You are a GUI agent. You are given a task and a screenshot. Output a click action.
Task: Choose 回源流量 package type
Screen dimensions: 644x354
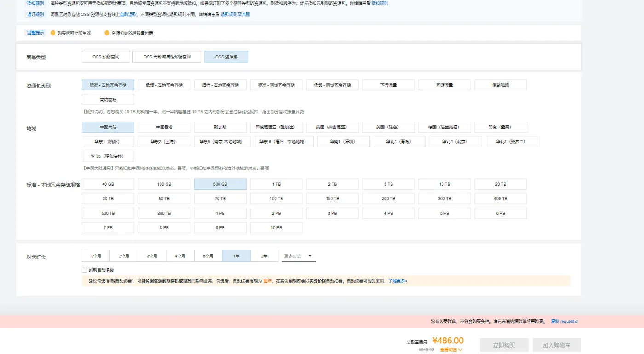pos(445,85)
